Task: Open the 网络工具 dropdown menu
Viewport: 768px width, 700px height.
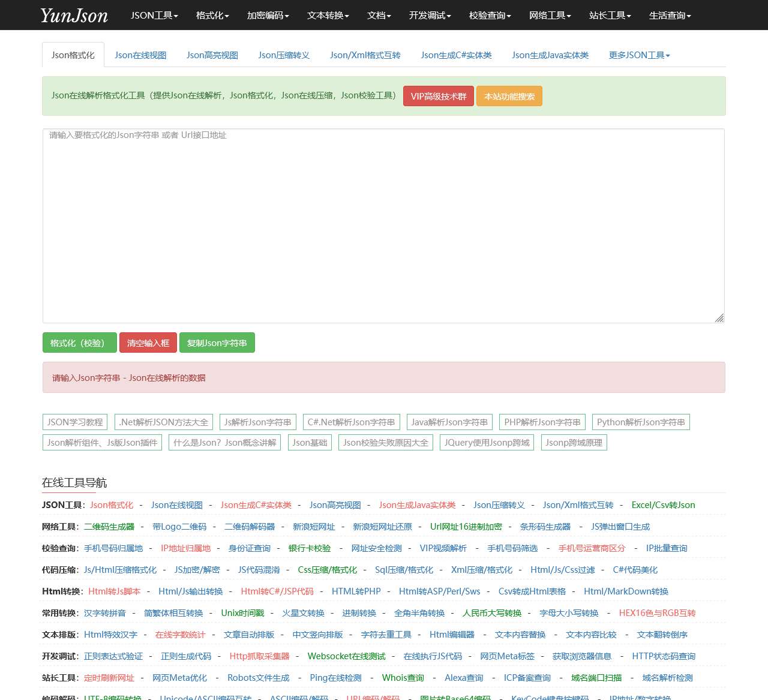Action: [x=549, y=16]
